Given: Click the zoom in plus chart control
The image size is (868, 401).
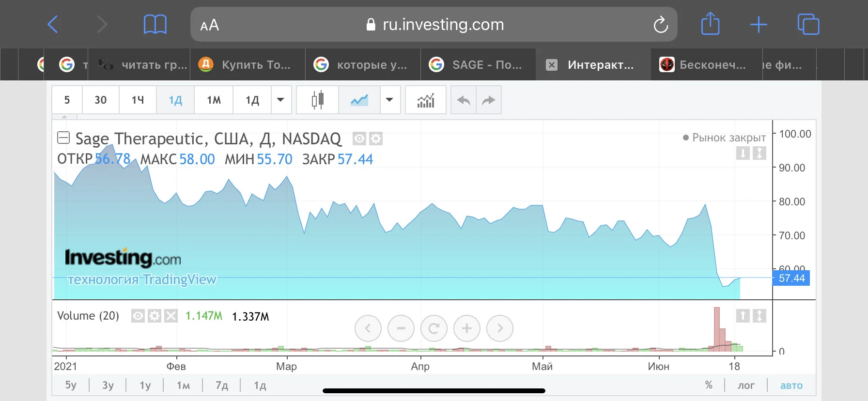Looking at the screenshot, I should (x=466, y=328).
